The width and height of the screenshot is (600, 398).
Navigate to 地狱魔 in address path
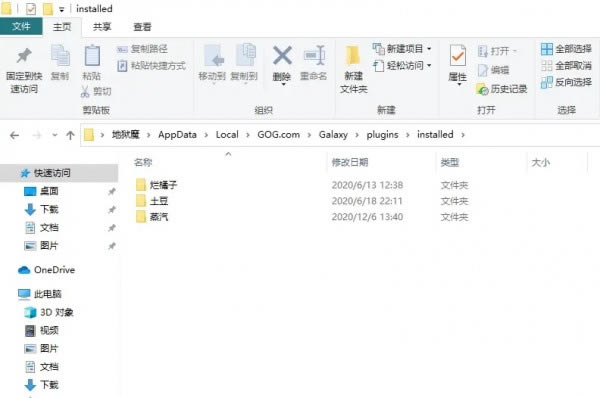pyautogui.click(x=126, y=135)
